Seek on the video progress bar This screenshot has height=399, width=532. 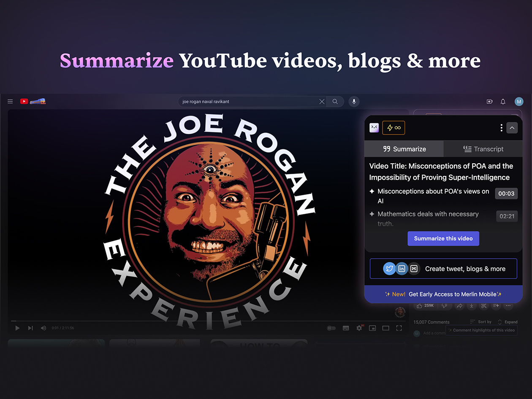click(208, 321)
